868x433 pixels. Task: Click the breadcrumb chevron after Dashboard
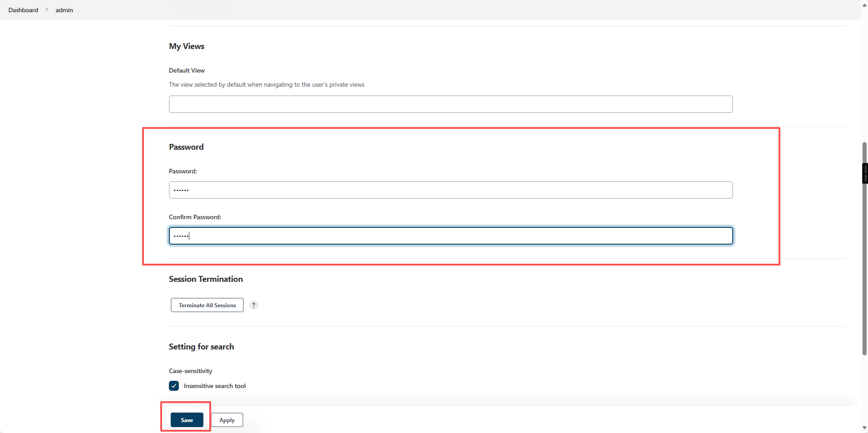click(47, 10)
